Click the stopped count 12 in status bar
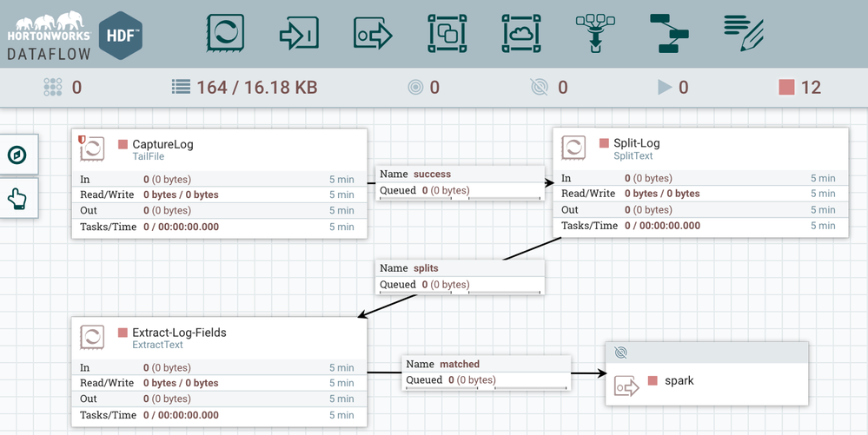Viewport: 868px width, 435px height. coord(811,87)
